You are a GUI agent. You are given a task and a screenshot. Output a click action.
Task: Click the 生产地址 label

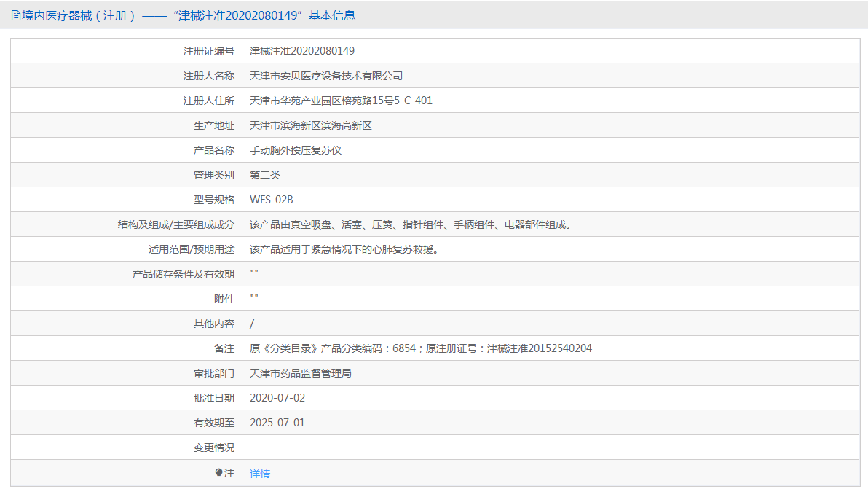pyautogui.click(x=213, y=125)
